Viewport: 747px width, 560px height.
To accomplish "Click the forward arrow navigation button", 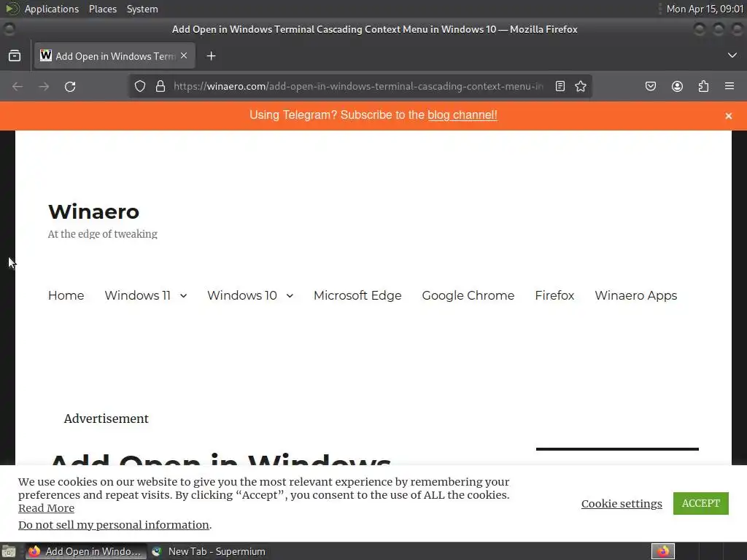I will point(44,87).
